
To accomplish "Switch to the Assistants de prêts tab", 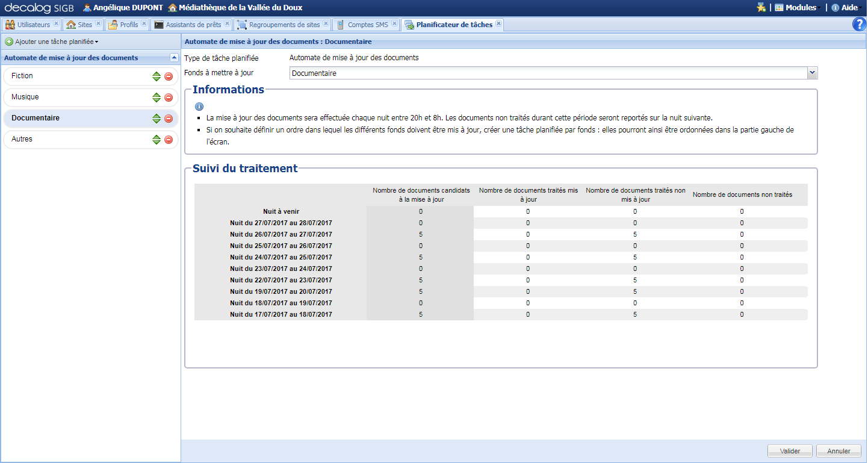I will tap(193, 25).
